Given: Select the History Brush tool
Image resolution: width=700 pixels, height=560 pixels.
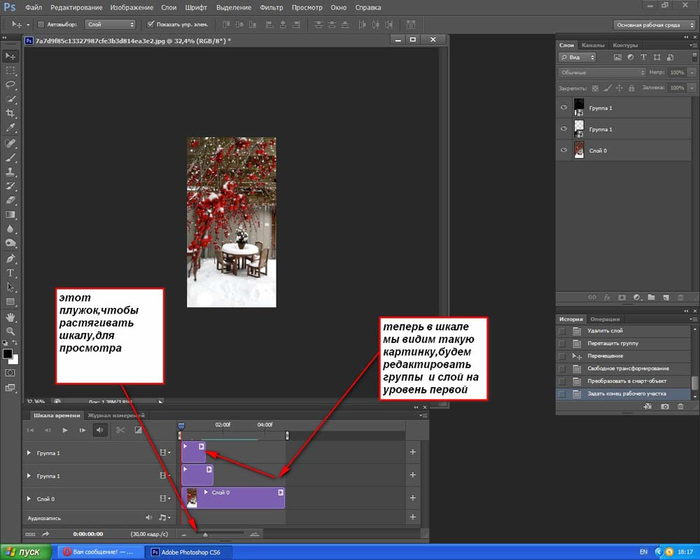Looking at the screenshot, I should tap(10, 186).
